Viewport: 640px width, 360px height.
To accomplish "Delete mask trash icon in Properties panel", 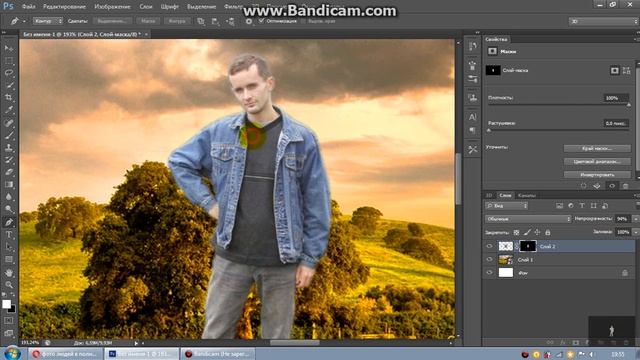I will tap(625, 186).
